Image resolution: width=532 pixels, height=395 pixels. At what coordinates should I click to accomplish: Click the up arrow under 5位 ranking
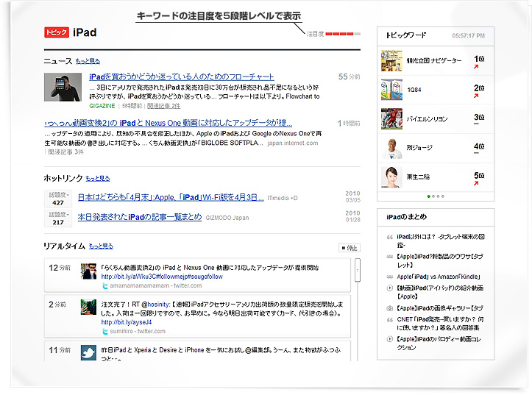476,183
